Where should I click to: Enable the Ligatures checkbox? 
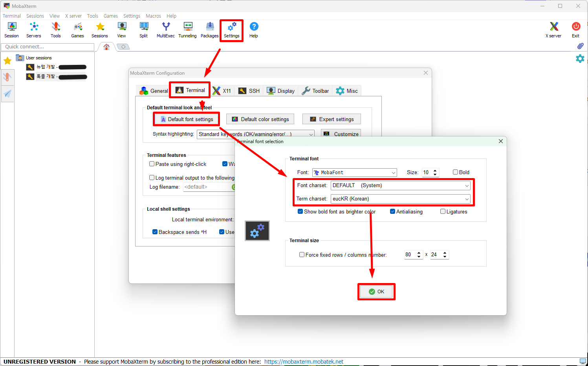[x=443, y=212]
